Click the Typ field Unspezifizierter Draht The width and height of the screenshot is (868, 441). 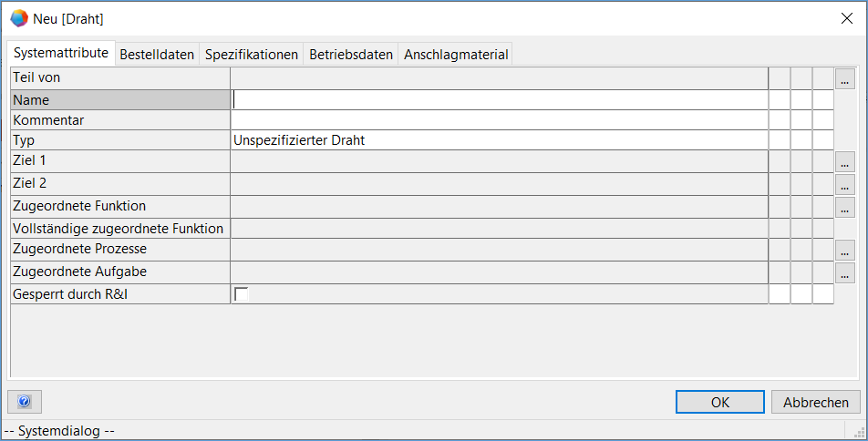(x=499, y=140)
